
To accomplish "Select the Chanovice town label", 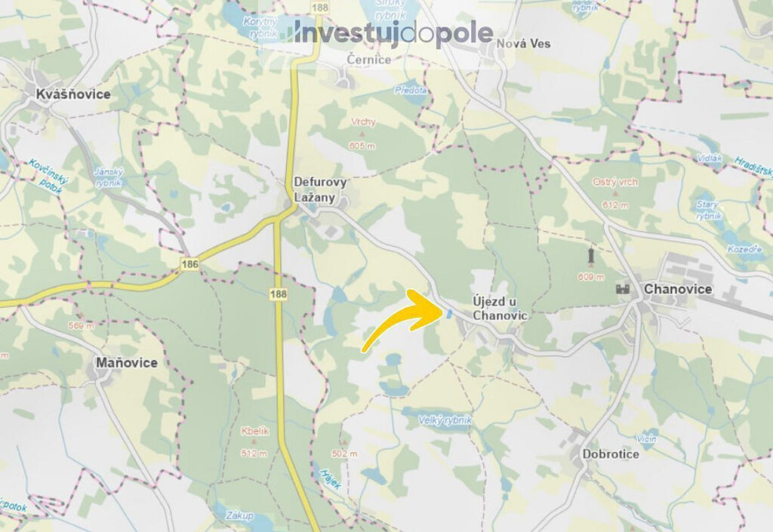I will (678, 289).
